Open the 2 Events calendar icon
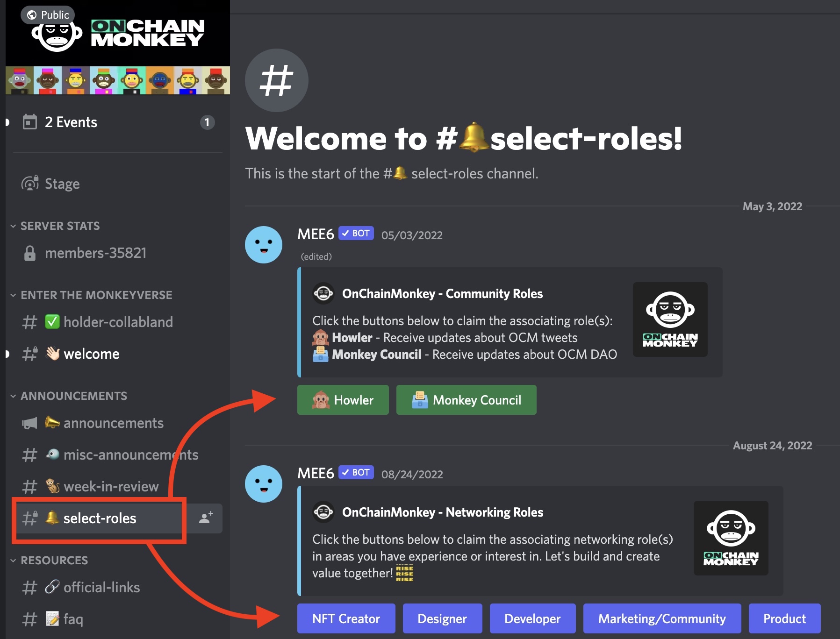Image resolution: width=840 pixels, height=639 pixels. tap(30, 122)
